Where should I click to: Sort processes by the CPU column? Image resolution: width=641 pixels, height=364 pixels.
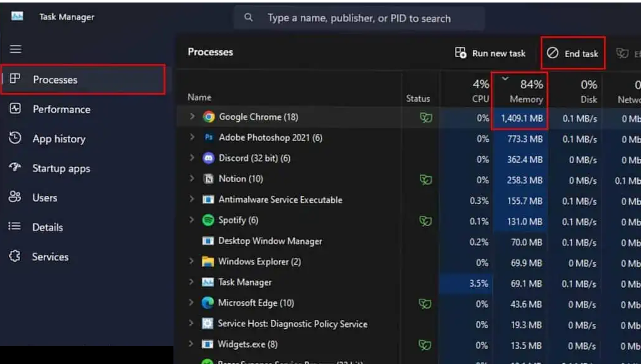click(x=480, y=91)
